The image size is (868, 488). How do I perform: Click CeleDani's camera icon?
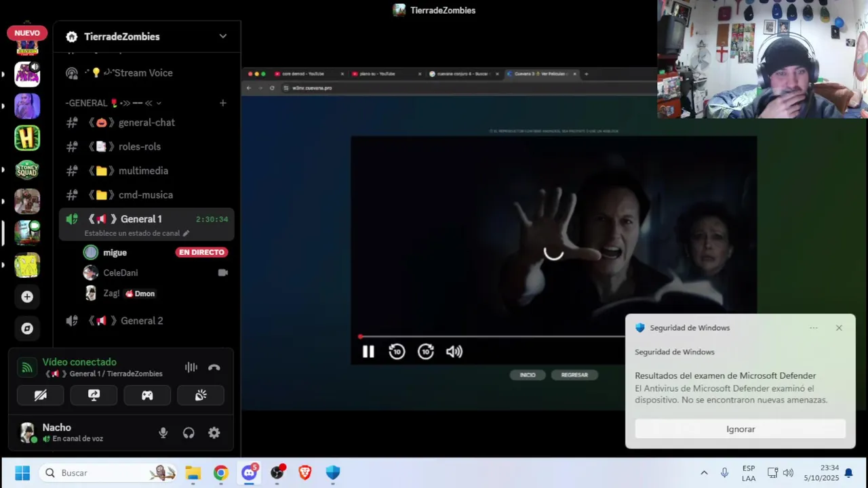[x=222, y=272]
